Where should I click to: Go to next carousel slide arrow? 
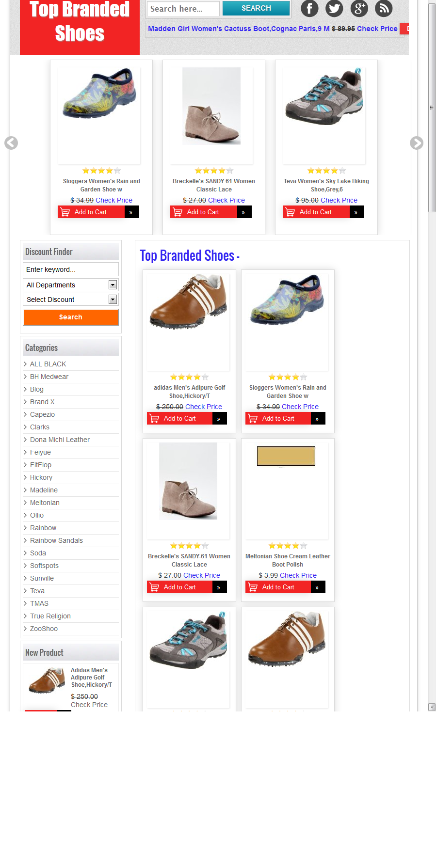coord(417,143)
